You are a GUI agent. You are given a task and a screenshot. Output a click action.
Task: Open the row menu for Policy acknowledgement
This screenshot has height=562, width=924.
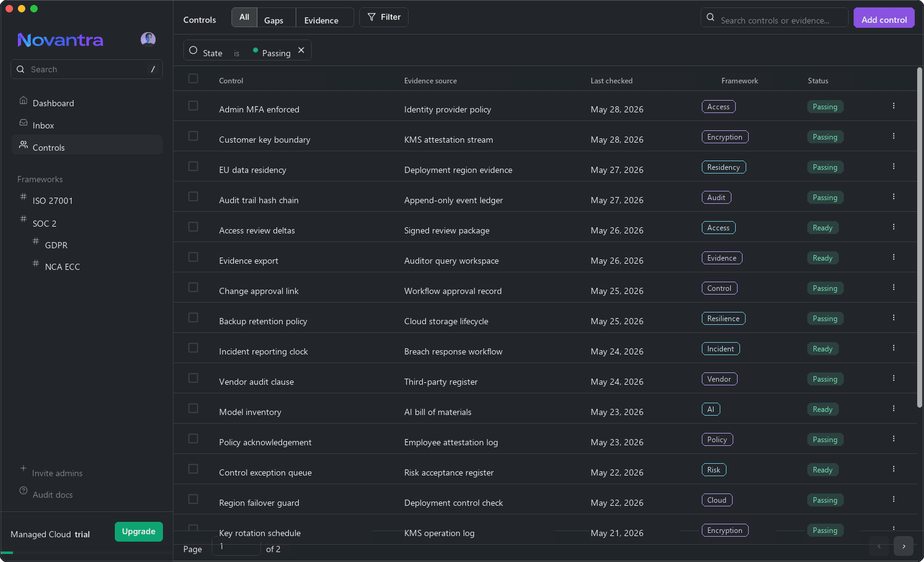[893, 438]
